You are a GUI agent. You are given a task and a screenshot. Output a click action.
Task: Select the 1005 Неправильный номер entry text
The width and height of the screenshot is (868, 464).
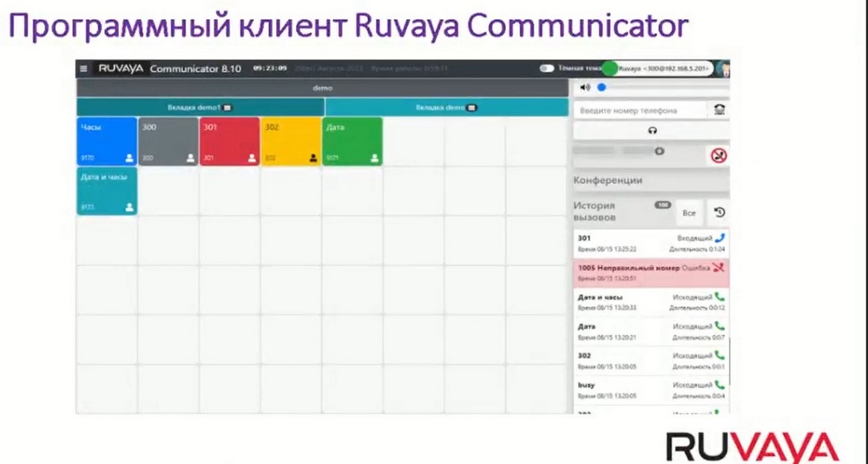pos(628,268)
